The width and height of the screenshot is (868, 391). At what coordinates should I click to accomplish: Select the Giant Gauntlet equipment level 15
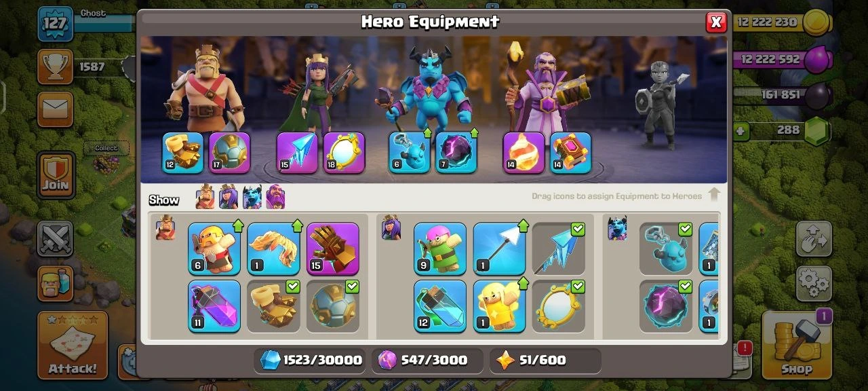[333, 248]
